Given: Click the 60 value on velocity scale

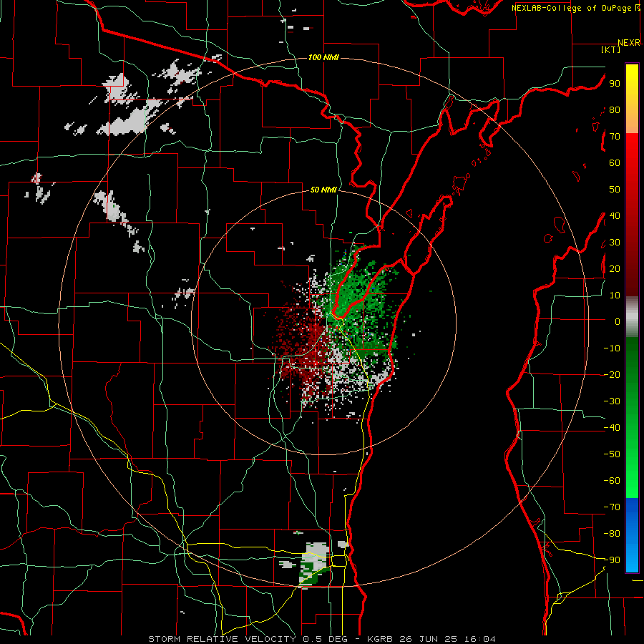Looking at the screenshot, I should [615, 162].
